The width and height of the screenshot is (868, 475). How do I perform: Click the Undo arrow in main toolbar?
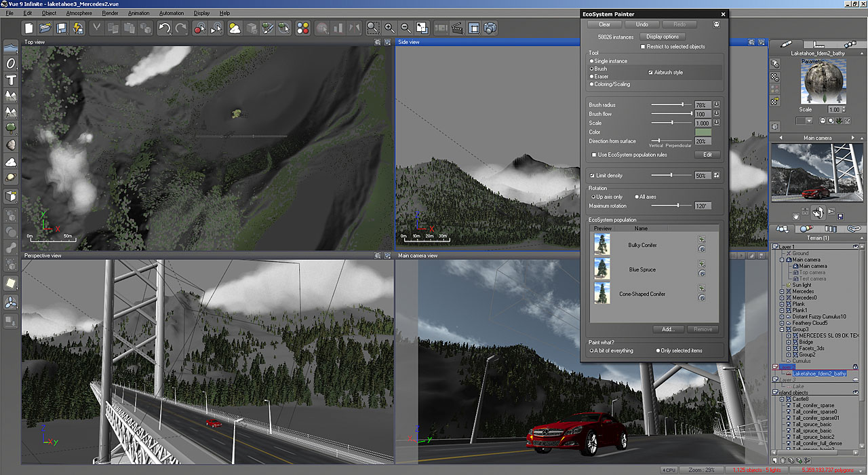click(164, 28)
